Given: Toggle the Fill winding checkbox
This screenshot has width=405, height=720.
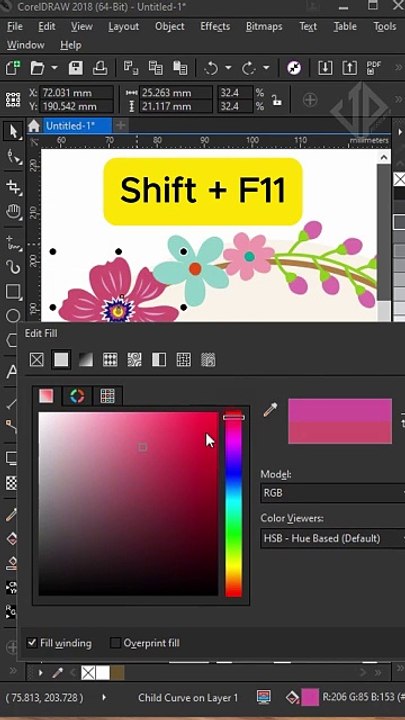Looking at the screenshot, I should (32, 642).
